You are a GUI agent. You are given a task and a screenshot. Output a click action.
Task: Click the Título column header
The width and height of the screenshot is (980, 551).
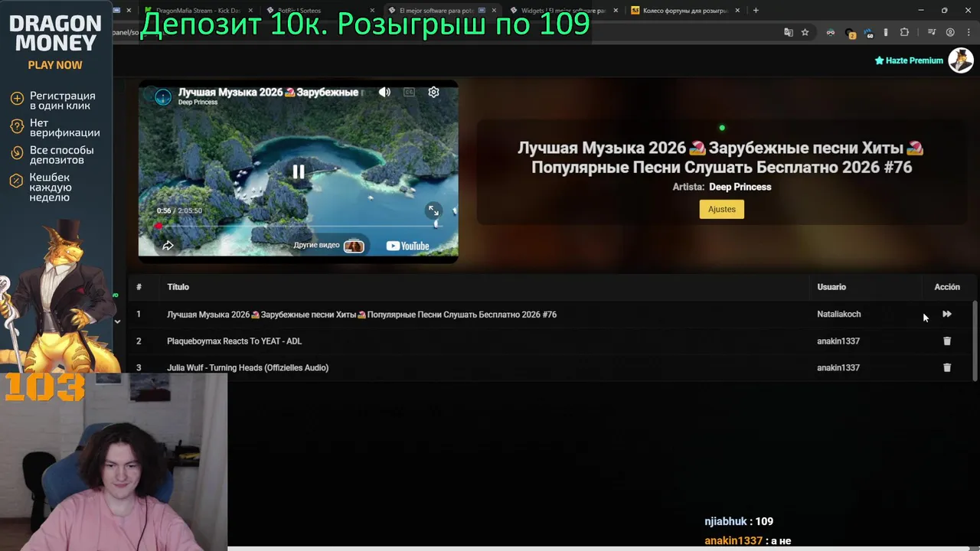[x=178, y=287]
